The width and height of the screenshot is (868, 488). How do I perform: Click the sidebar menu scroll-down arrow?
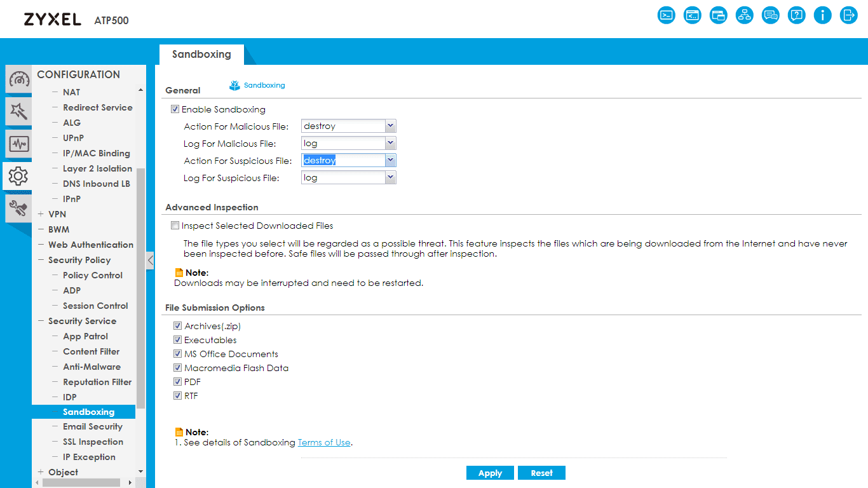(140, 471)
